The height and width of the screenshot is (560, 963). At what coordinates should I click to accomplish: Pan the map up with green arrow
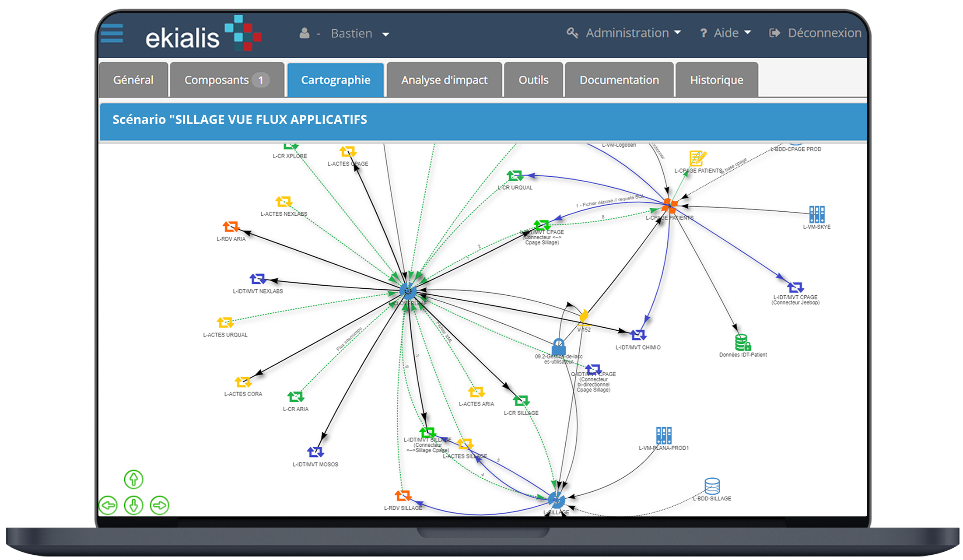(133, 479)
